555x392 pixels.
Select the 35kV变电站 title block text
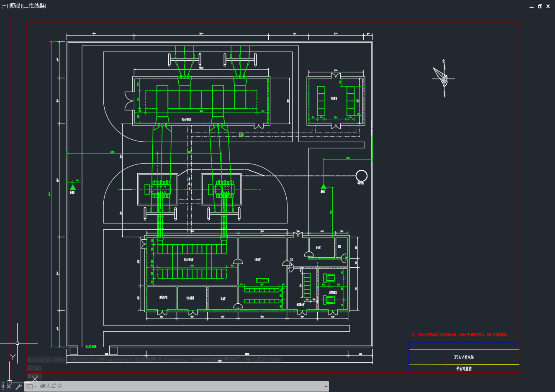coord(464,357)
